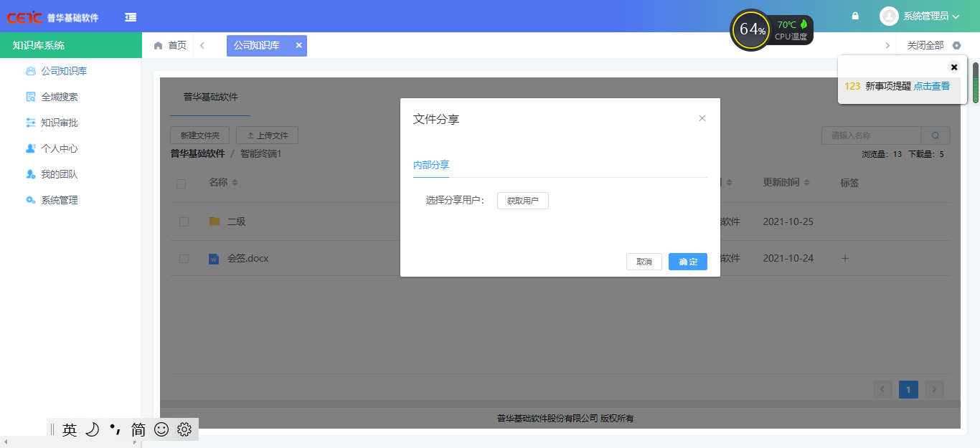Open 我的团队 sidebar item

click(60, 174)
